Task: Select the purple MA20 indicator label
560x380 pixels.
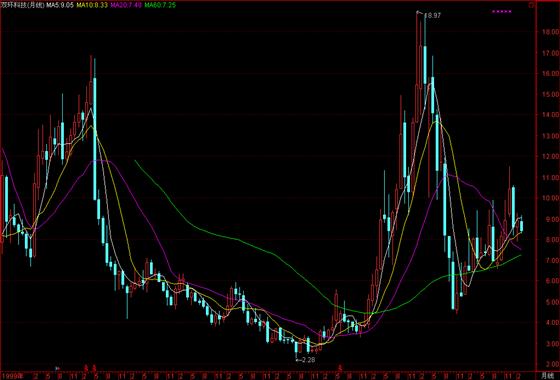Action: coord(126,5)
